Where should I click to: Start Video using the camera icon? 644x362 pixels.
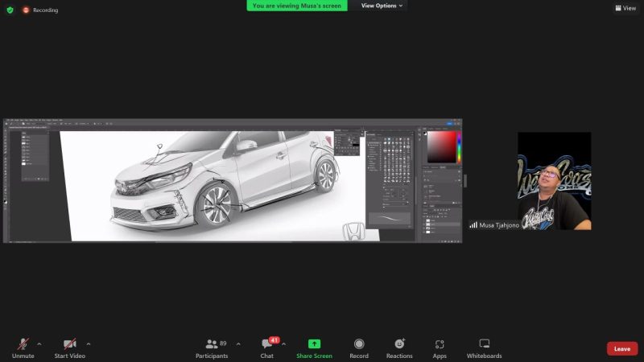[x=69, y=344]
